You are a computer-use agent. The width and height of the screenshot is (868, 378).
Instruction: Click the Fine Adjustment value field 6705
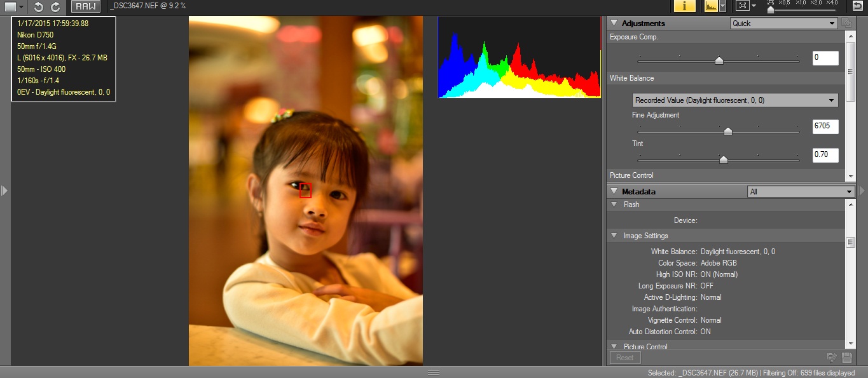825,127
